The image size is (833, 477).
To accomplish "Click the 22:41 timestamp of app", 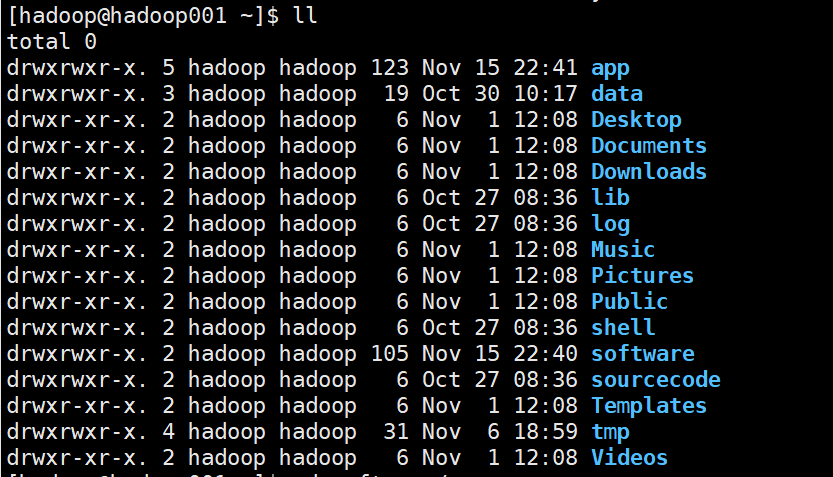I will click(545, 68).
